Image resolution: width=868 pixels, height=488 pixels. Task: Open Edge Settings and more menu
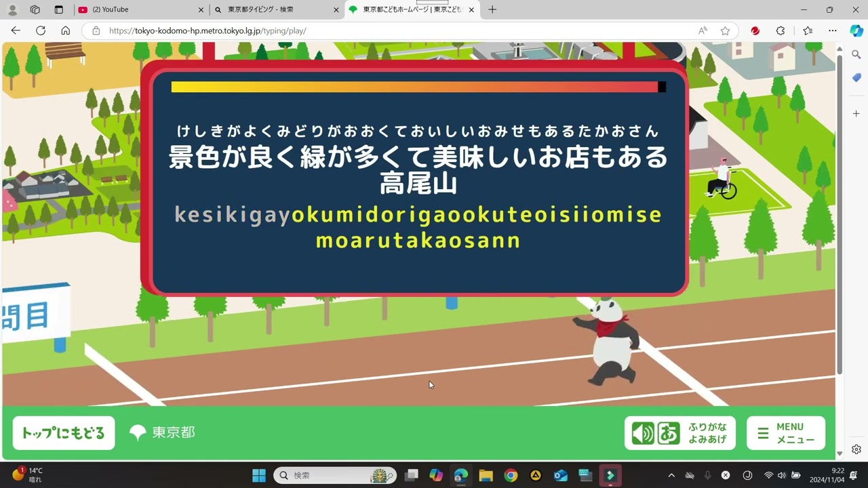[833, 30]
